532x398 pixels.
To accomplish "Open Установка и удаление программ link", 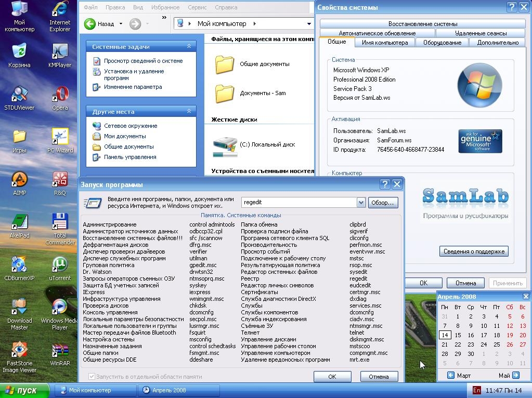I will click(x=134, y=75).
